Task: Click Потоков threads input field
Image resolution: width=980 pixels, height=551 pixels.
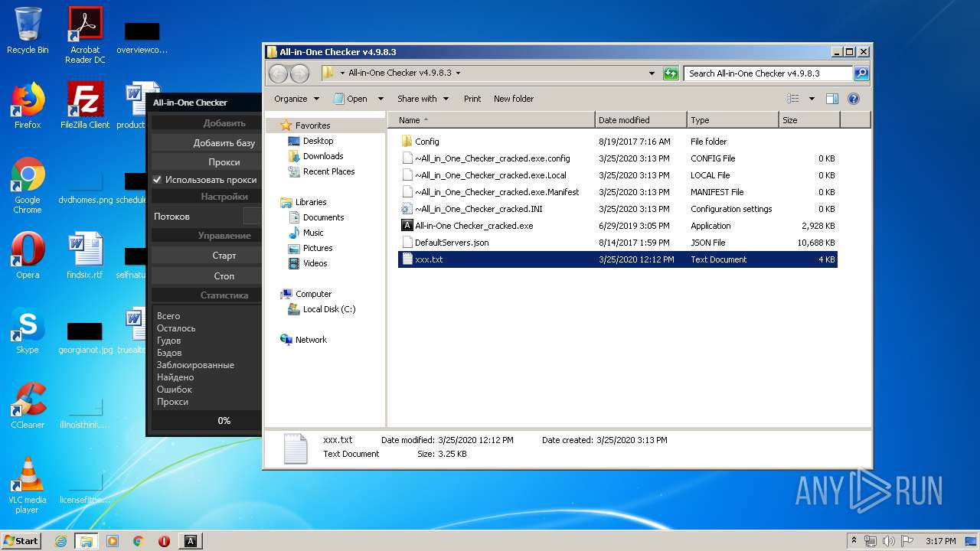Action: [x=253, y=217]
